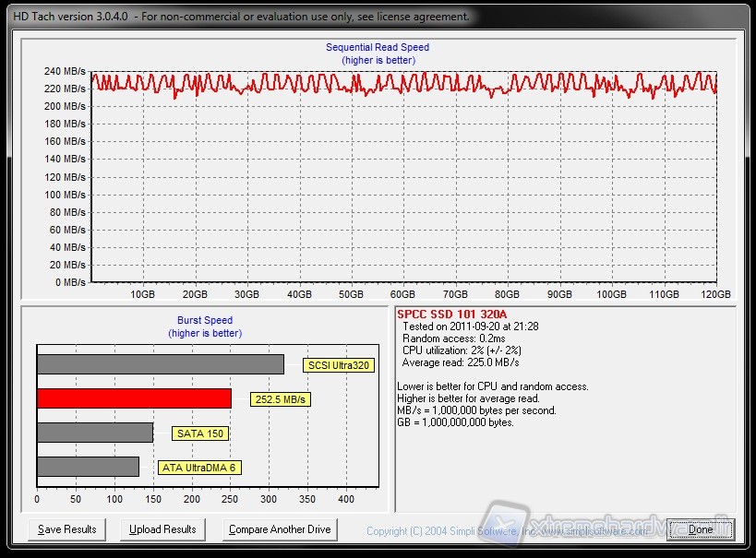Click the ATA UltraDMA 6 label
Screen dimensions: 756x558
(x=199, y=468)
